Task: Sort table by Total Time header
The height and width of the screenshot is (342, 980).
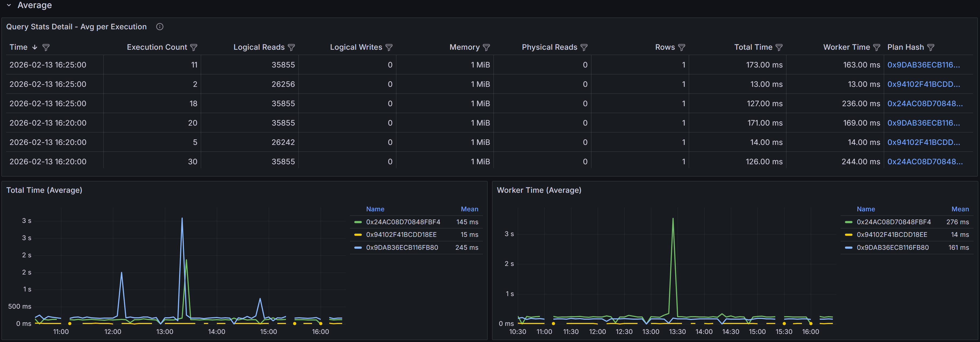Action: 753,47
